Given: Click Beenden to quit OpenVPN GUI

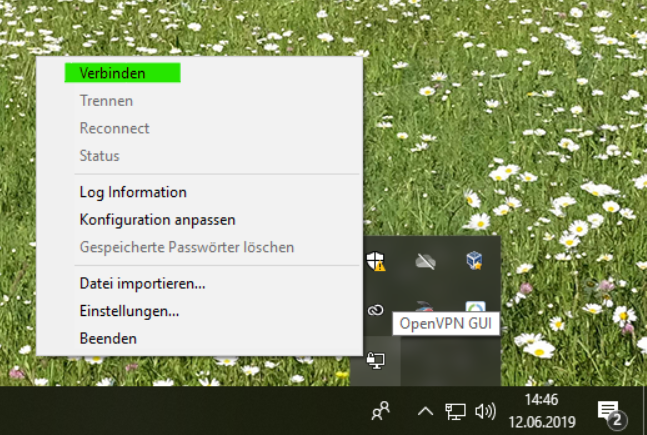Looking at the screenshot, I should [108, 339].
